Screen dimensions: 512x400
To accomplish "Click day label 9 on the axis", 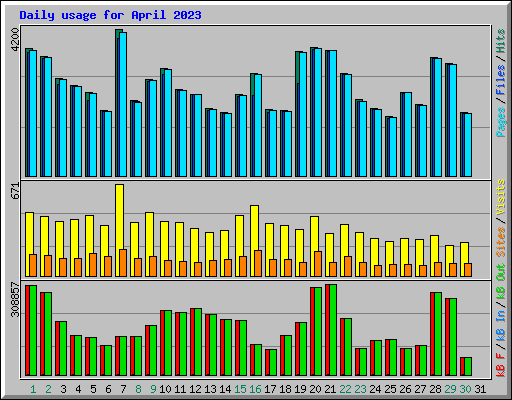I will [153, 389].
